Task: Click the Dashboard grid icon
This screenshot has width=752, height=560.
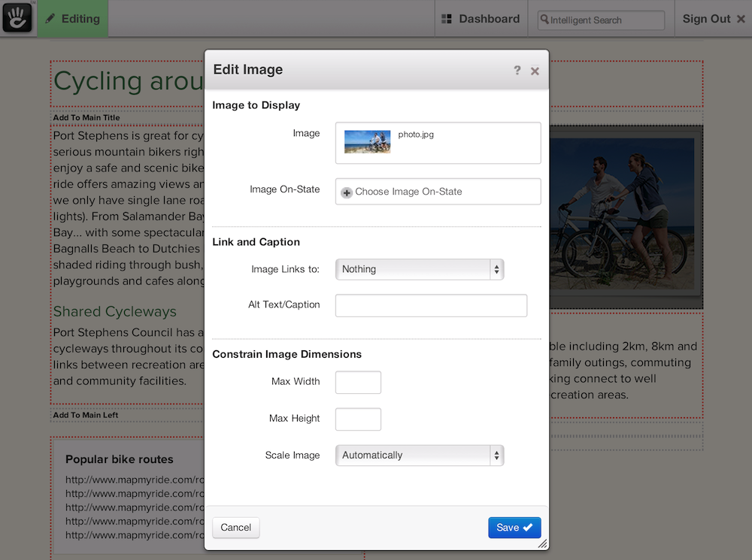Action: click(447, 20)
